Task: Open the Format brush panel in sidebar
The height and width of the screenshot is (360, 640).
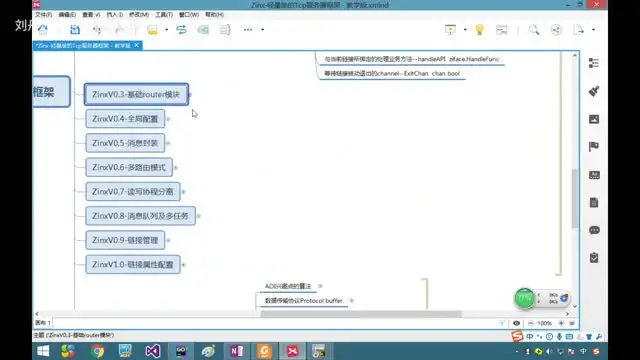Action: point(594,91)
